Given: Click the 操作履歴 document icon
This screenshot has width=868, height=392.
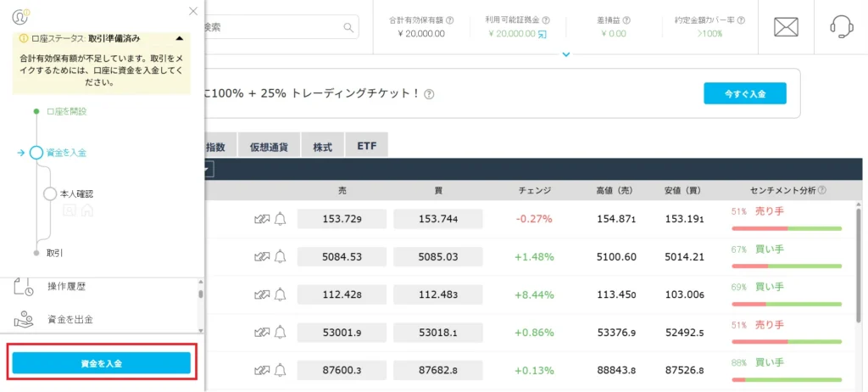Looking at the screenshot, I should [23, 287].
